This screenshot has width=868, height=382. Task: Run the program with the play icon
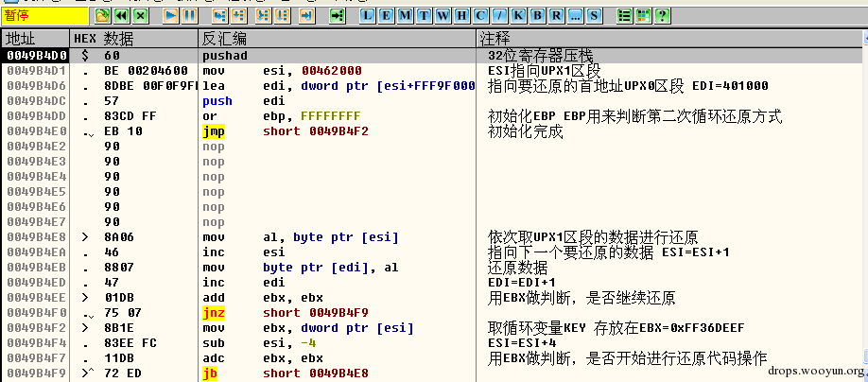click(171, 16)
